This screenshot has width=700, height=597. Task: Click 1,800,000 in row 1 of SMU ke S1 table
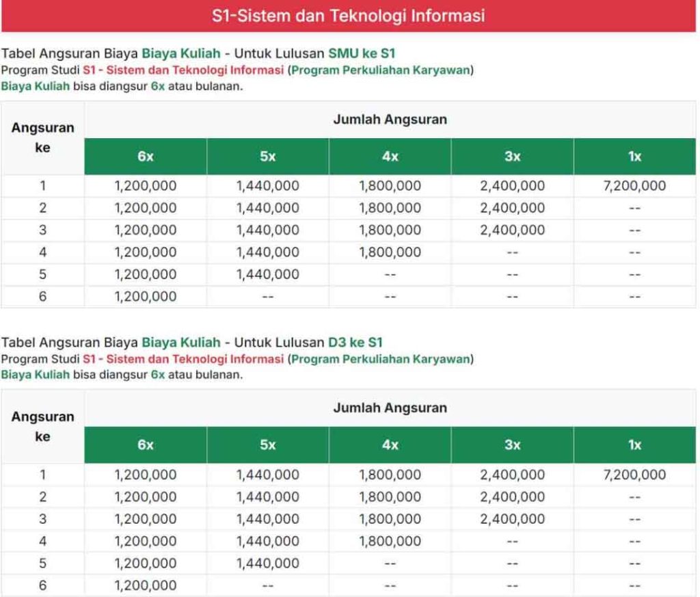[x=390, y=186]
